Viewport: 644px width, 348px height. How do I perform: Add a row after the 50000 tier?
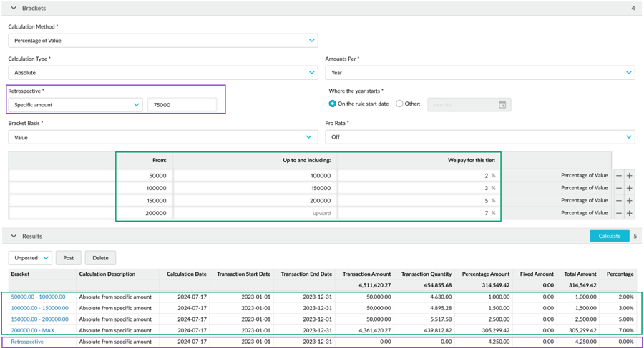[x=630, y=175]
